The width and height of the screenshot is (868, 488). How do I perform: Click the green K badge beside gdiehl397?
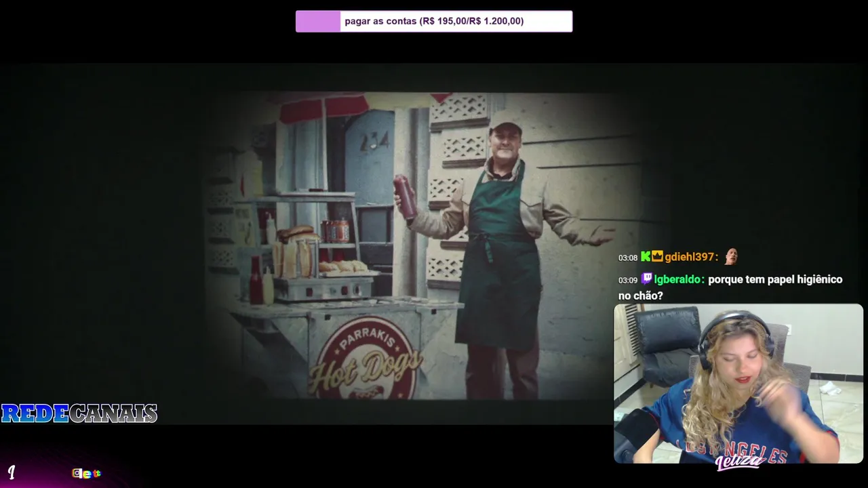646,257
